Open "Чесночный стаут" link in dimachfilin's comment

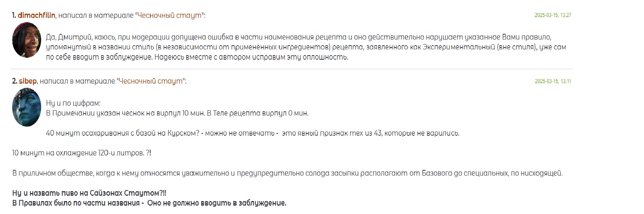click(x=170, y=16)
